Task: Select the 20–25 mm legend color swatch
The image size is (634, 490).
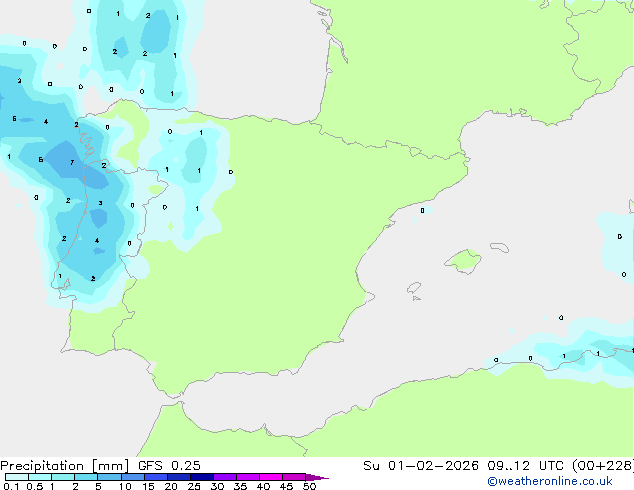Action: point(179,477)
